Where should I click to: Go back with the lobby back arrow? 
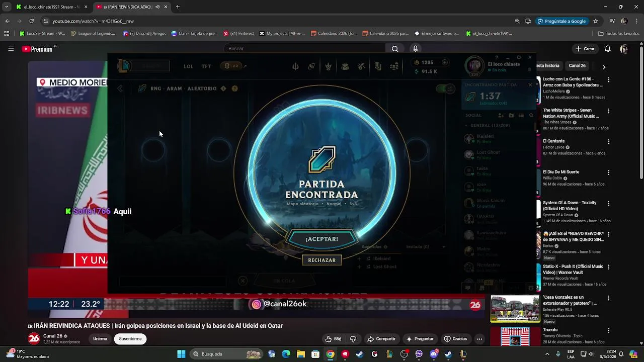(120, 88)
